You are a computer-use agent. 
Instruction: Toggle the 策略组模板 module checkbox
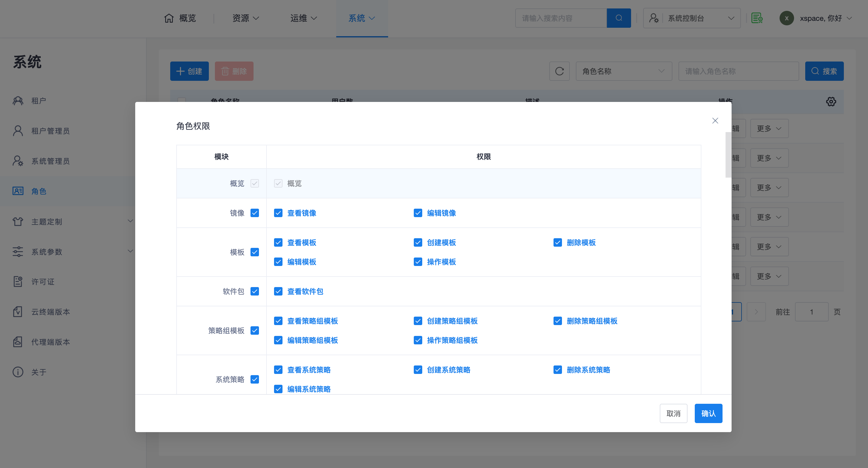point(255,330)
